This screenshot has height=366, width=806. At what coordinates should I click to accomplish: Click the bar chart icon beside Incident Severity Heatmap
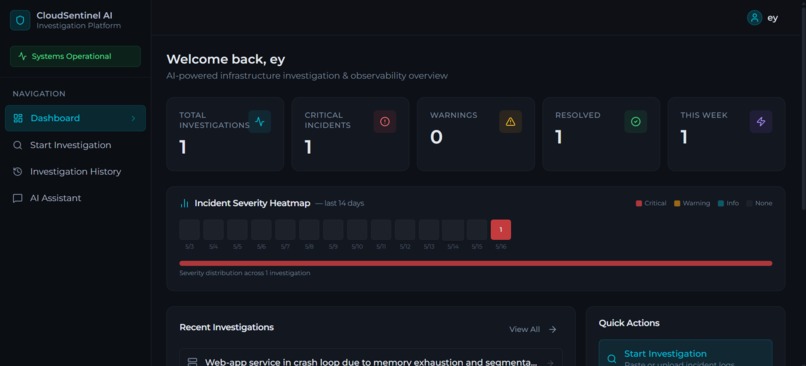[185, 204]
